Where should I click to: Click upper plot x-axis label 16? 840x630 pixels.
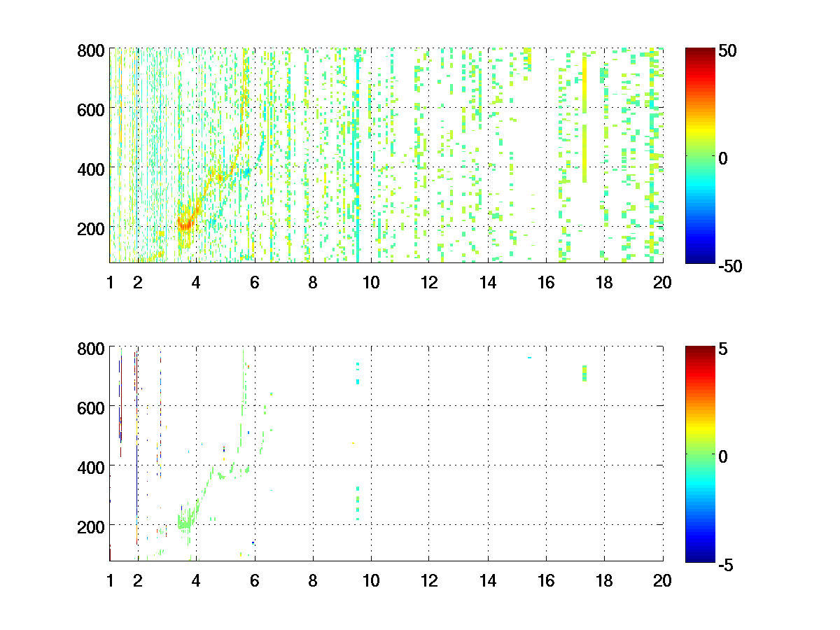[546, 283]
